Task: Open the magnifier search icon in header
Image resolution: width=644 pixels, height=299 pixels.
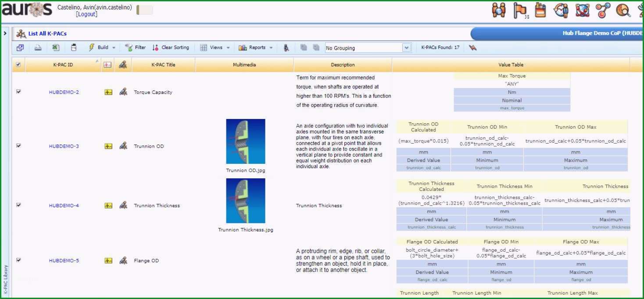Action: 623,10
